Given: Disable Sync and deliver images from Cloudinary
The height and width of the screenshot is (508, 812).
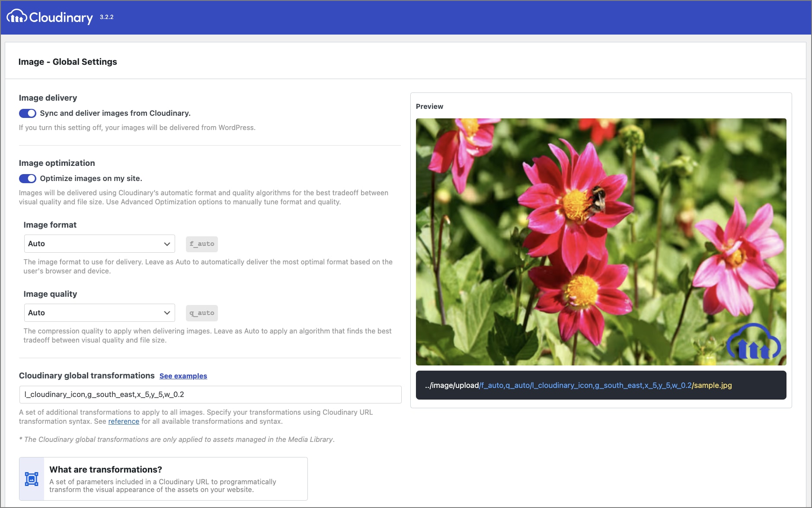Looking at the screenshot, I should click(28, 113).
